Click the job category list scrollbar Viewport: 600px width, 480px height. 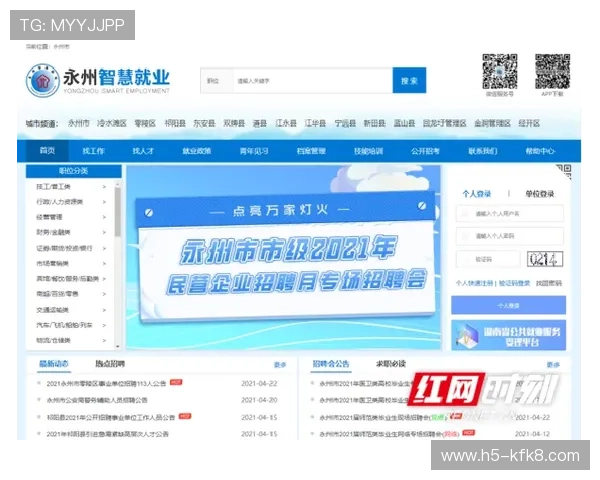tap(117, 212)
